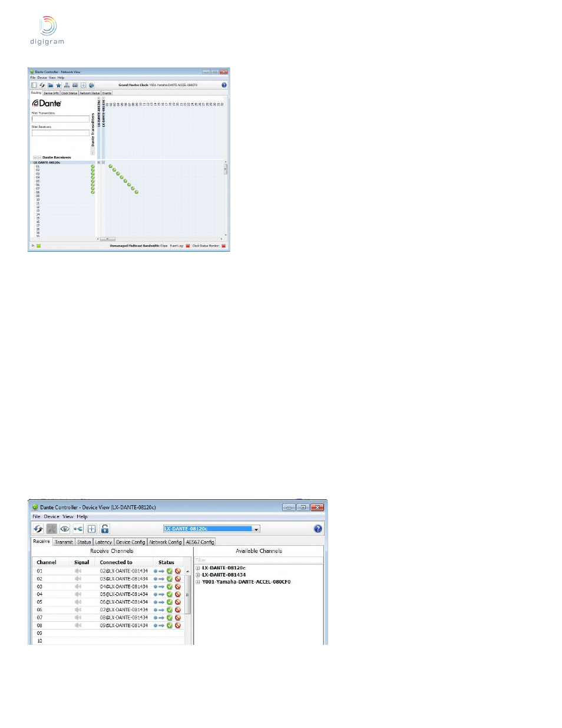Click the horizontal scrollbar thumb in routing grid
562x728 pixels.
pyautogui.click(x=108, y=239)
